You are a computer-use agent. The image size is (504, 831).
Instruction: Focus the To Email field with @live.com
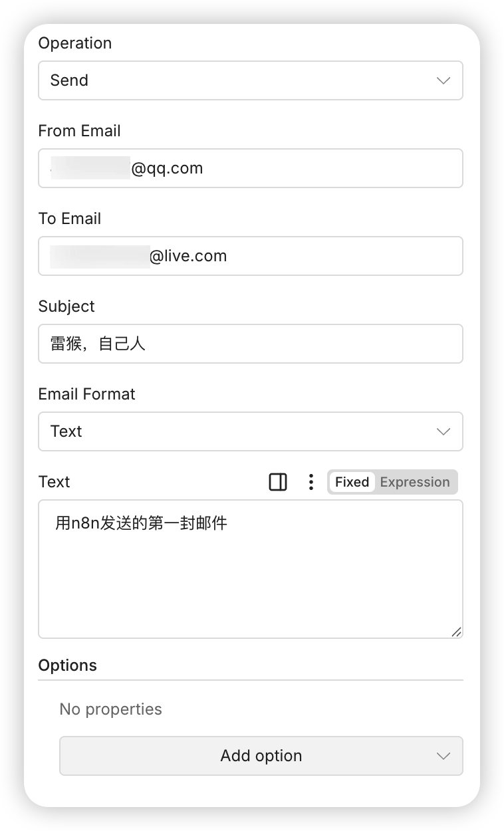[251, 256]
